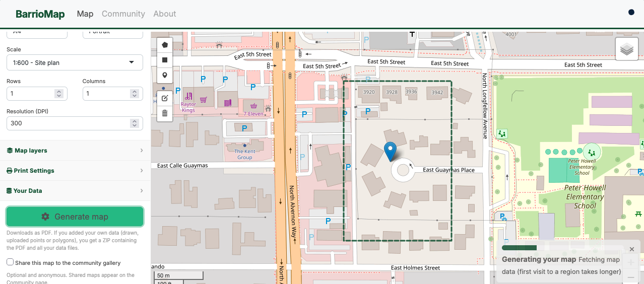Click building number 3942 on map
Viewport: 644px width, 284px height.
click(437, 92)
